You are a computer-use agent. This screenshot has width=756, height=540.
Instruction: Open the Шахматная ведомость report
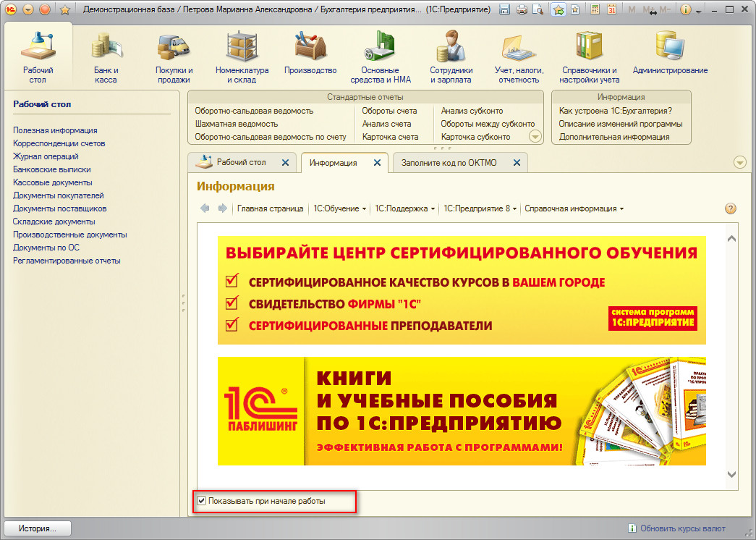(237, 124)
